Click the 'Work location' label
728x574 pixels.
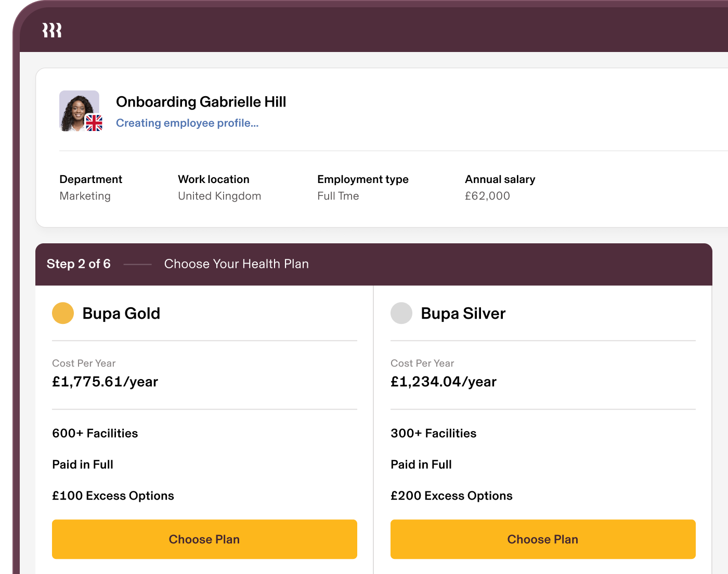[214, 179]
